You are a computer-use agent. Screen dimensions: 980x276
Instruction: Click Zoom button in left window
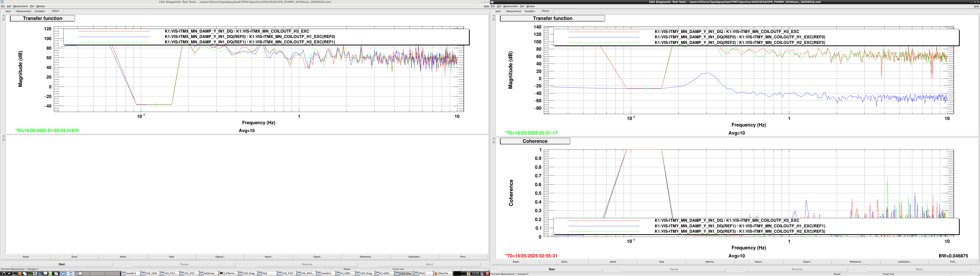click(x=74, y=257)
